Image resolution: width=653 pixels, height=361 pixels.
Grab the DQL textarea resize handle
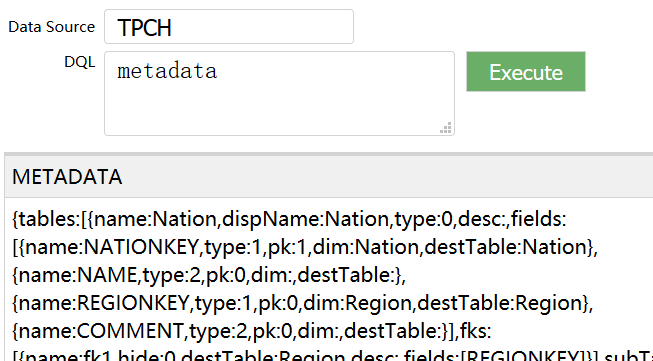[x=446, y=128]
